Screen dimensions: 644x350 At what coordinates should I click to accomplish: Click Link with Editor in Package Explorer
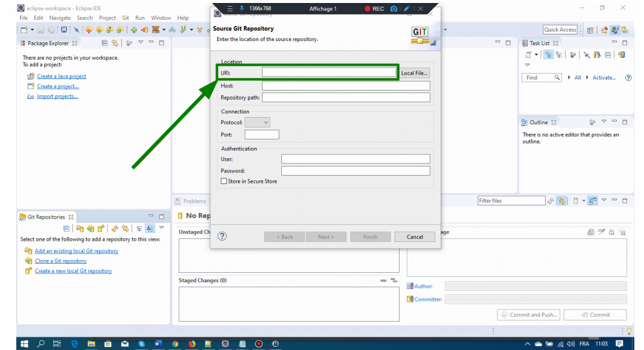tap(115, 43)
